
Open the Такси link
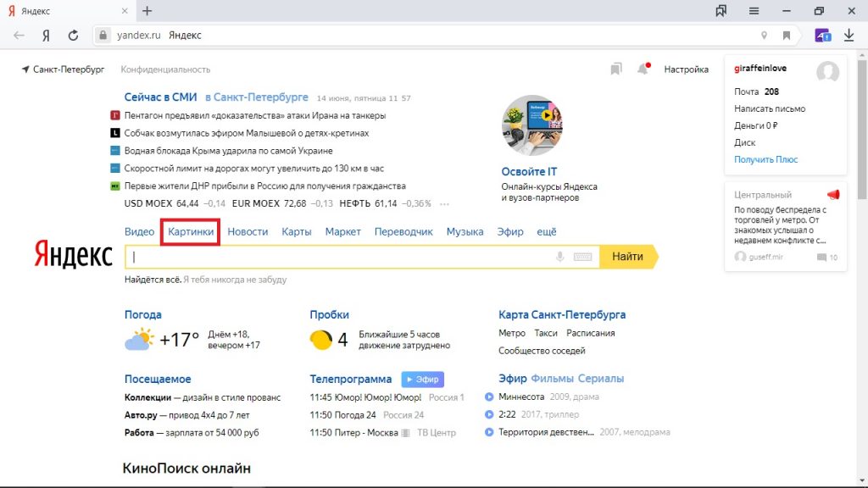pos(546,333)
